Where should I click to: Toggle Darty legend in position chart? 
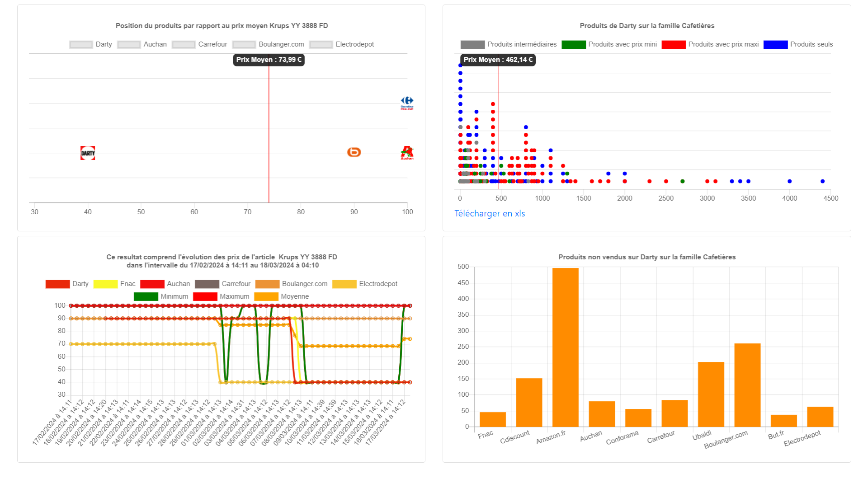point(90,44)
